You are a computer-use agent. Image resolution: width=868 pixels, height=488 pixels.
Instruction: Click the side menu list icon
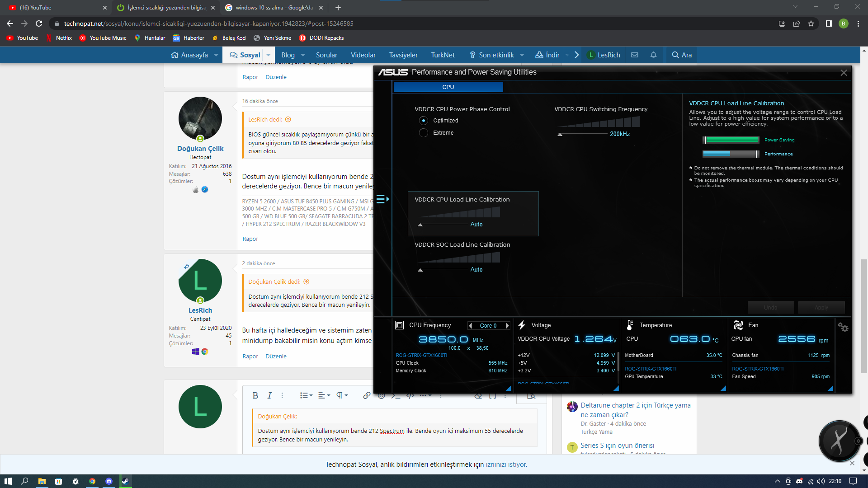[382, 199]
